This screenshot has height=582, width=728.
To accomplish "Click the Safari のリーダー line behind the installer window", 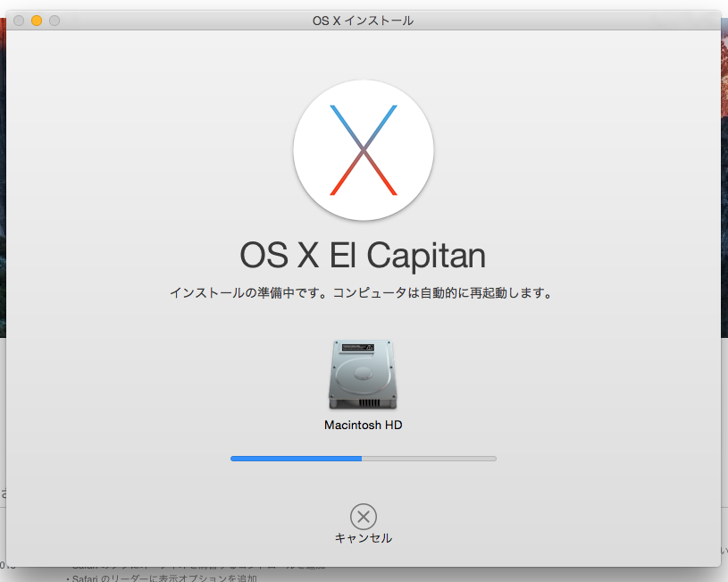I will click(x=162, y=578).
